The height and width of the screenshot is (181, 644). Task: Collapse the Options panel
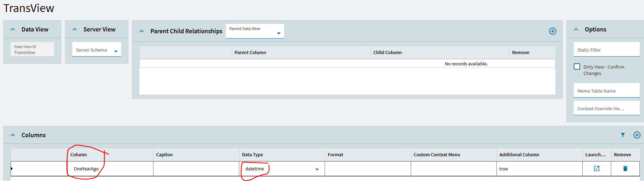(576, 29)
